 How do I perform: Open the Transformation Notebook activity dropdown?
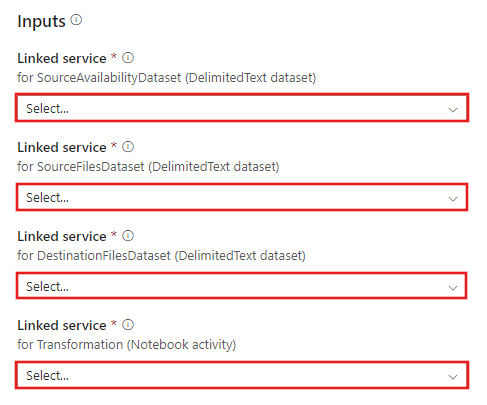pos(242,375)
